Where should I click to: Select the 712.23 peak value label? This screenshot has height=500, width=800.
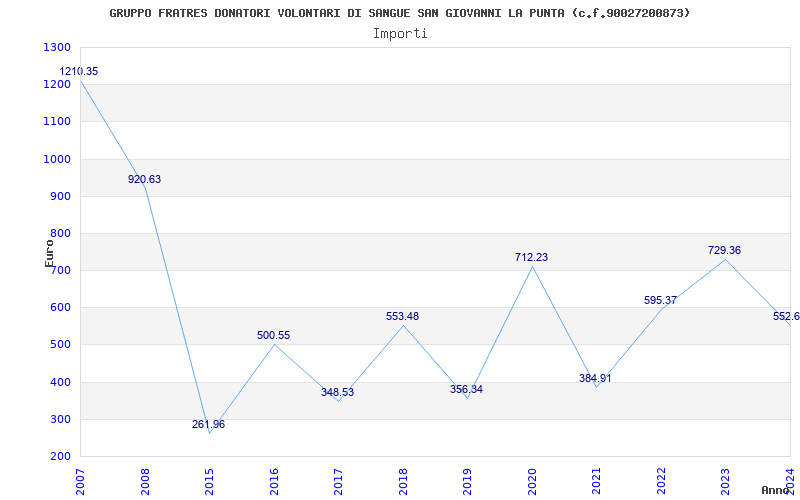pyautogui.click(x=531, y=258)
